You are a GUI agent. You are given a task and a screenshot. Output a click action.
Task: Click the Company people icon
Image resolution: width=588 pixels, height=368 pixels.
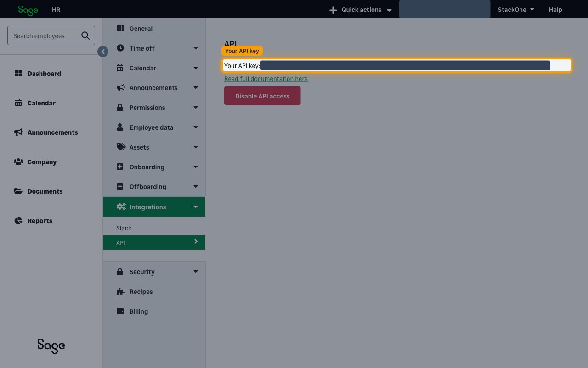[18, 162]
